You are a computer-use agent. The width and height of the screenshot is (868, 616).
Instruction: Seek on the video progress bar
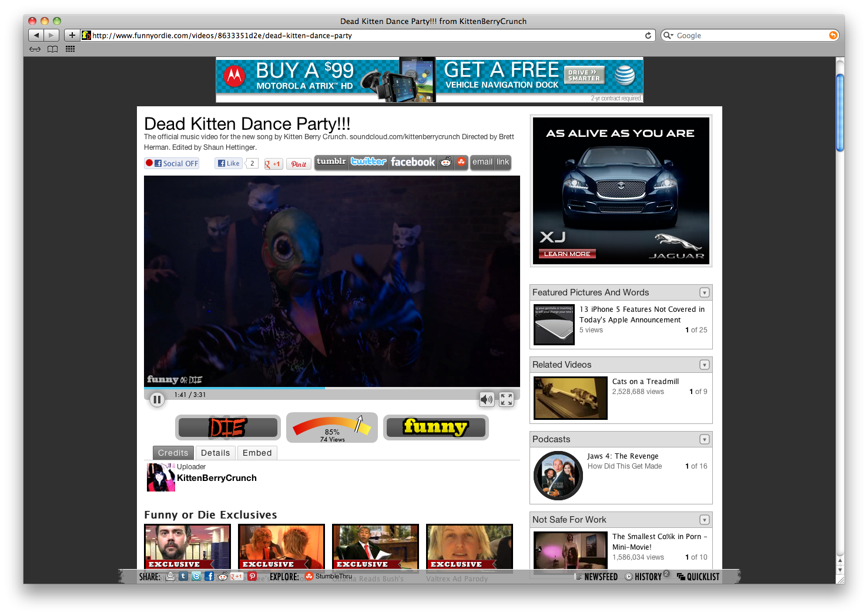click(x=332, y=388)
